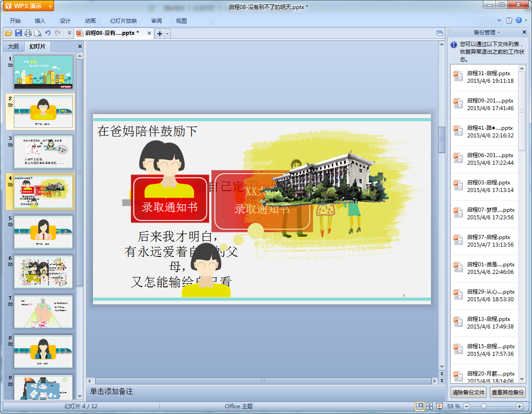Open backup file 启程07-梦想....pptx
Image resolution: width=532 pixels, height=414 pixels.
point(484,213)
